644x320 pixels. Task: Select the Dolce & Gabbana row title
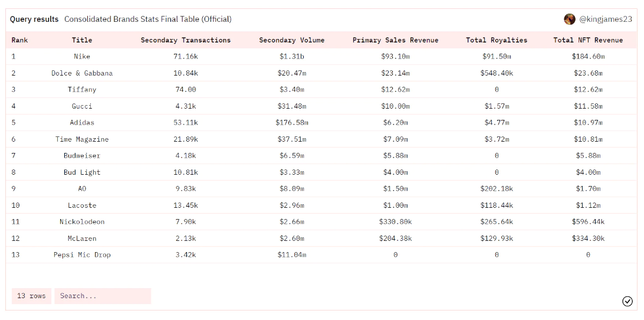click(82, 73)
